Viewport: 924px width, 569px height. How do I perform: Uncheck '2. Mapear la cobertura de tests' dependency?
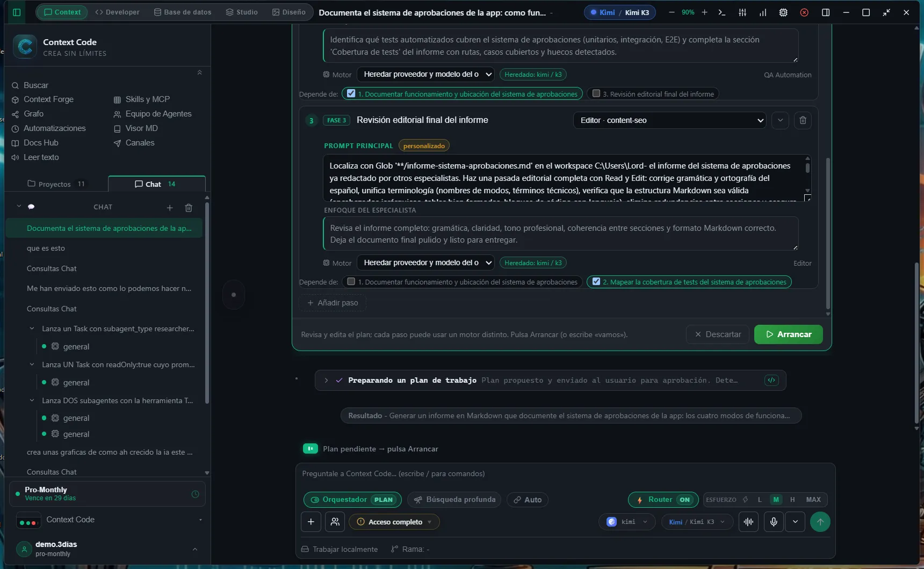coord(596,281)
